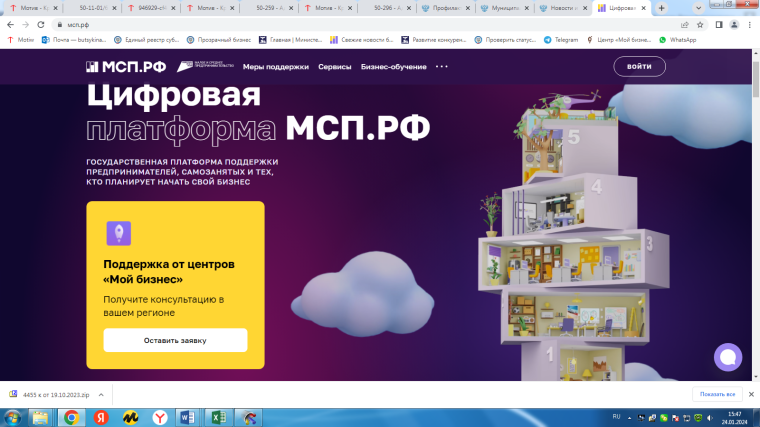Viewport: 760px width, 427px height.
Task: Click the МСП.РФ logo in header
Action: [126, 67]
